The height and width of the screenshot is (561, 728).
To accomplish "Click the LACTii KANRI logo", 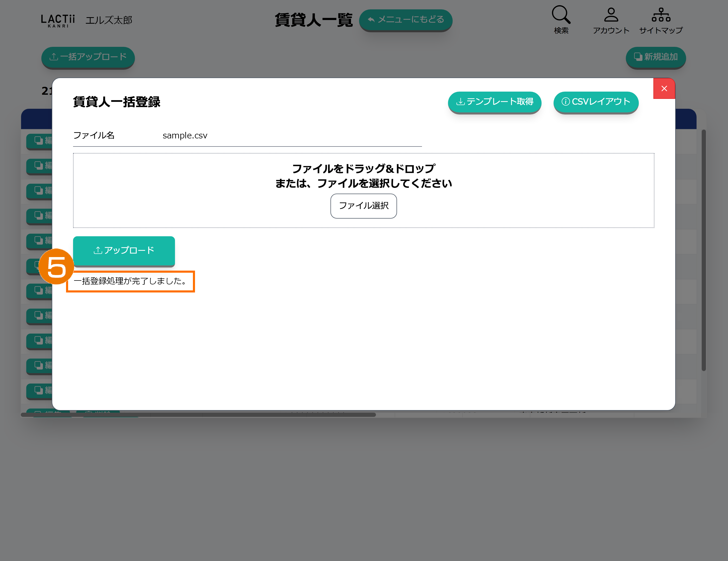I will pyautogui.click(x=58, y=20).
